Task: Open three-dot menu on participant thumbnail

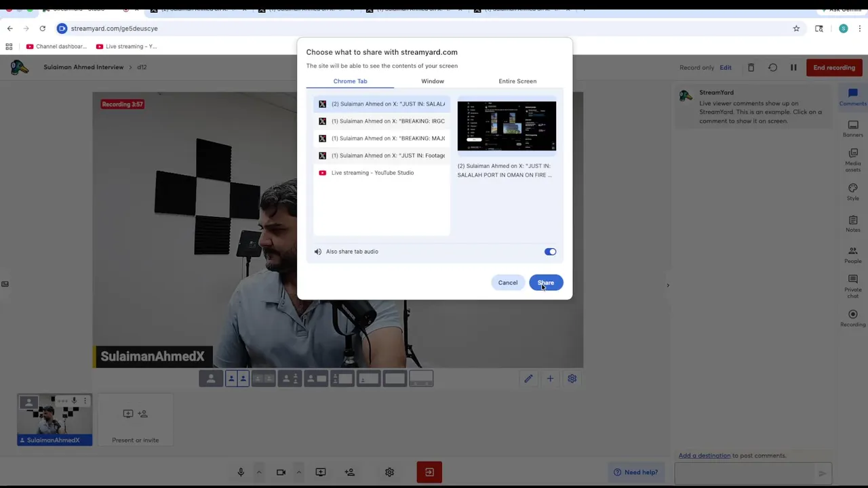Action: tap(85, 401)
